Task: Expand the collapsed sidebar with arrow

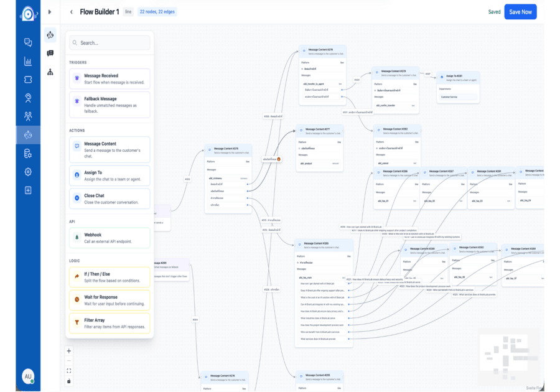Action: coord(50,12)
